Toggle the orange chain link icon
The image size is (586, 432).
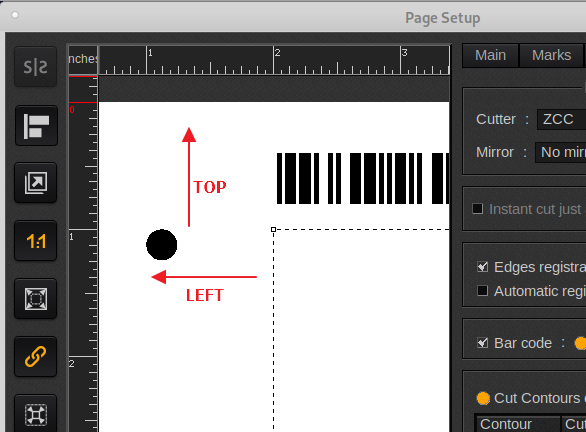point(36,357)
